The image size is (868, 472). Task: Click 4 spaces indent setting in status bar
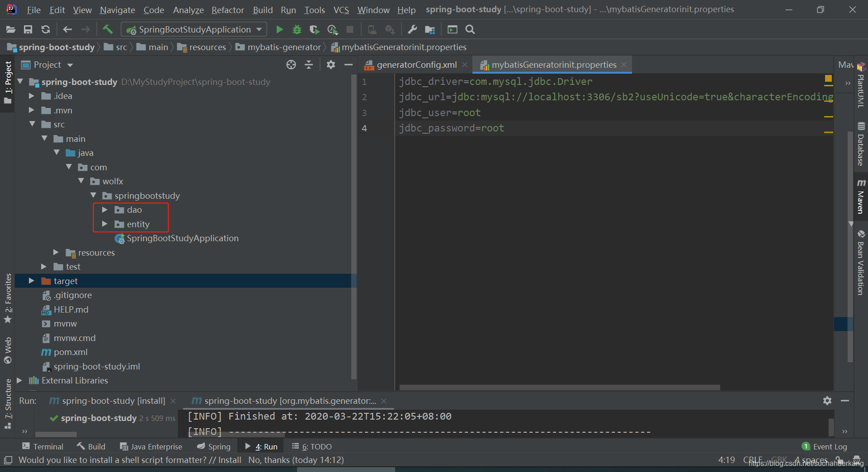point(811,460)
